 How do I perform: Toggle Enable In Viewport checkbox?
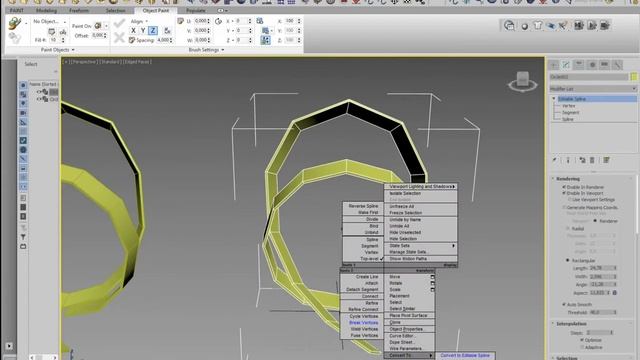coord(564,193)
